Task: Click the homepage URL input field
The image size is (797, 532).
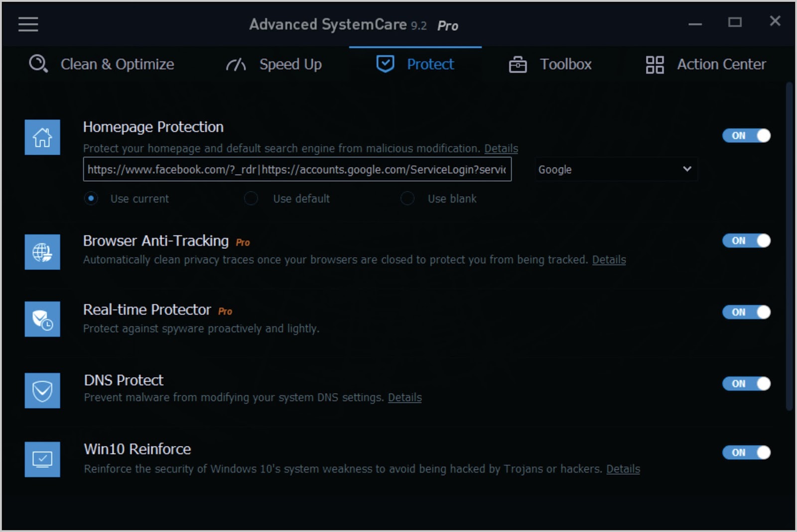Action: coord(297,169)
